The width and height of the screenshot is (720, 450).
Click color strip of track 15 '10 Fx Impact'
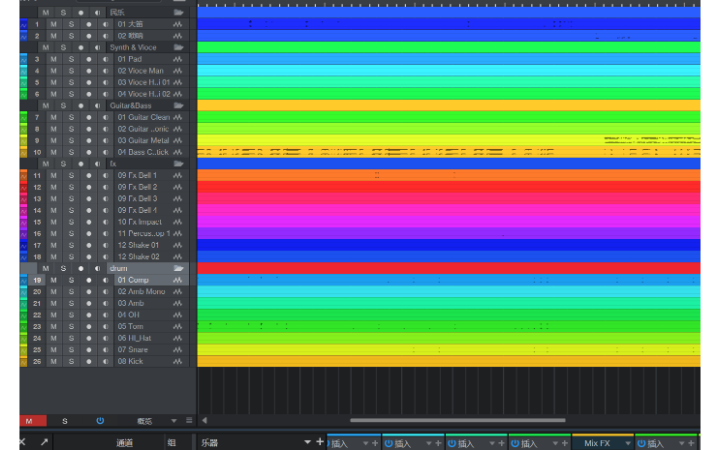click(x=23, y=222)
